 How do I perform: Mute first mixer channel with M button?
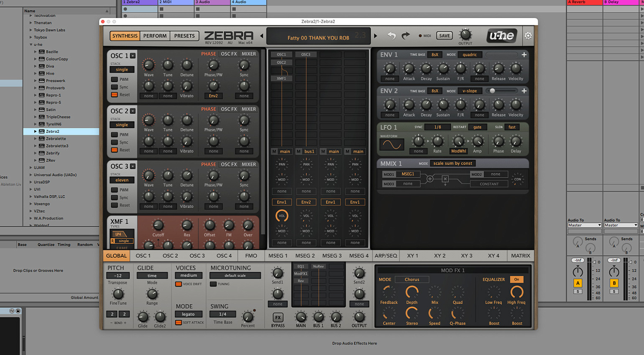click(274, 151)
